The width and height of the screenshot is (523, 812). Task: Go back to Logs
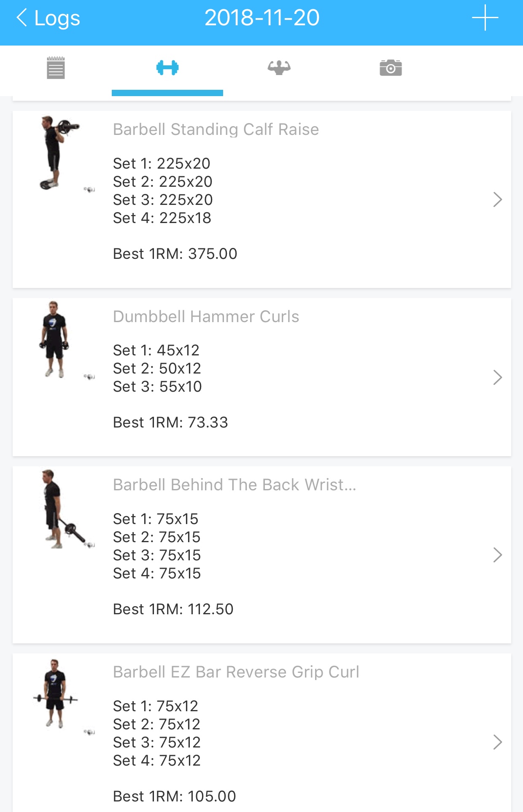pyautogui.click(x=48, y=18)
